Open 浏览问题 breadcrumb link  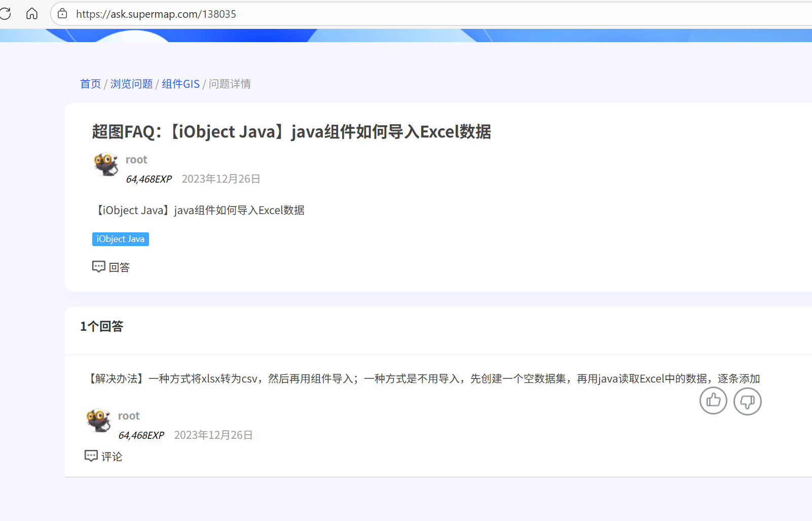tap(132, 84)
